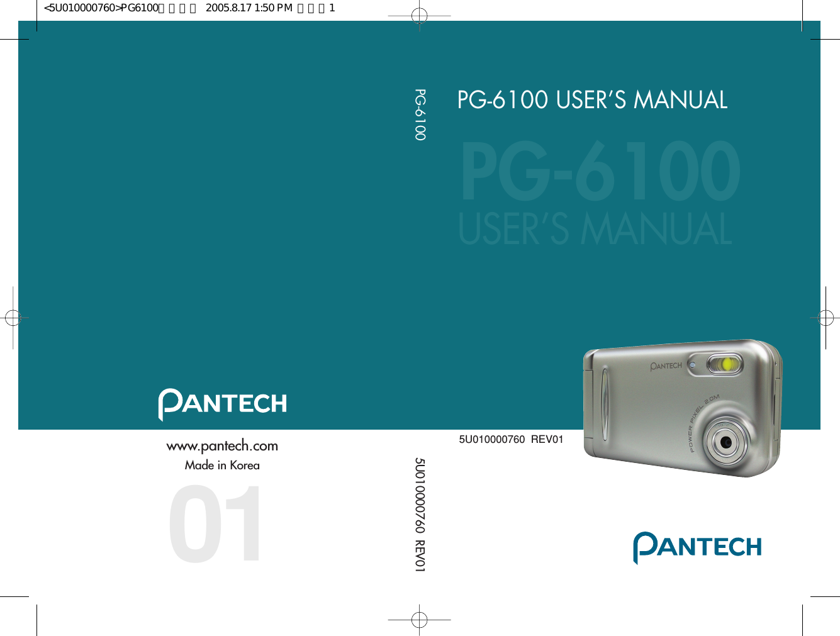Click the faded USER'S MANUAL large text
840x636 pixels.
595,228
